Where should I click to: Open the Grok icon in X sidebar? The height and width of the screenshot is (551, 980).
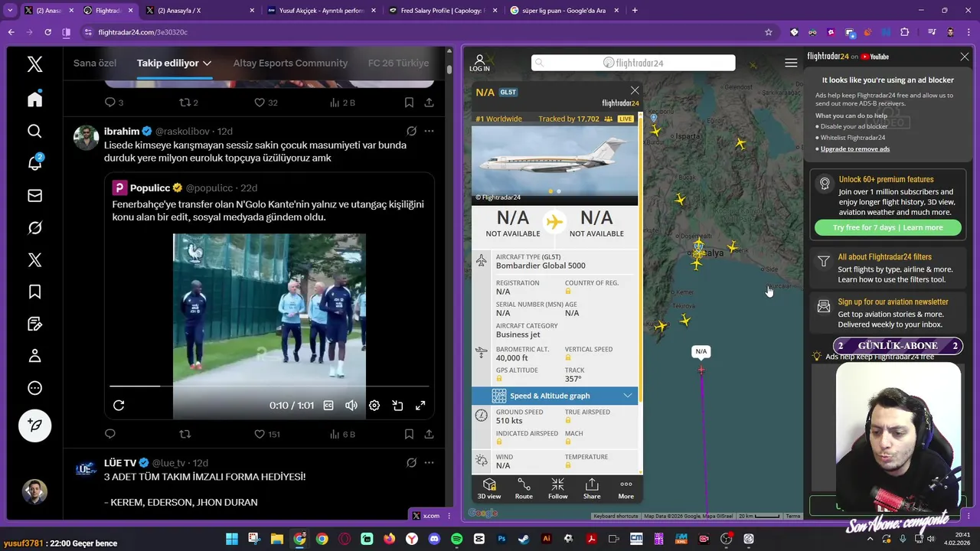34,228
